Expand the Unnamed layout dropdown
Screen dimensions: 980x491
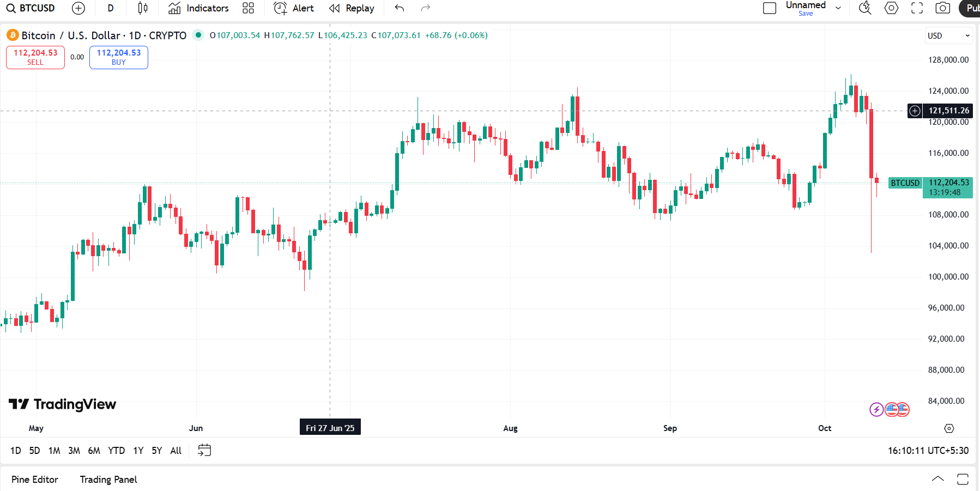[838, 8]
